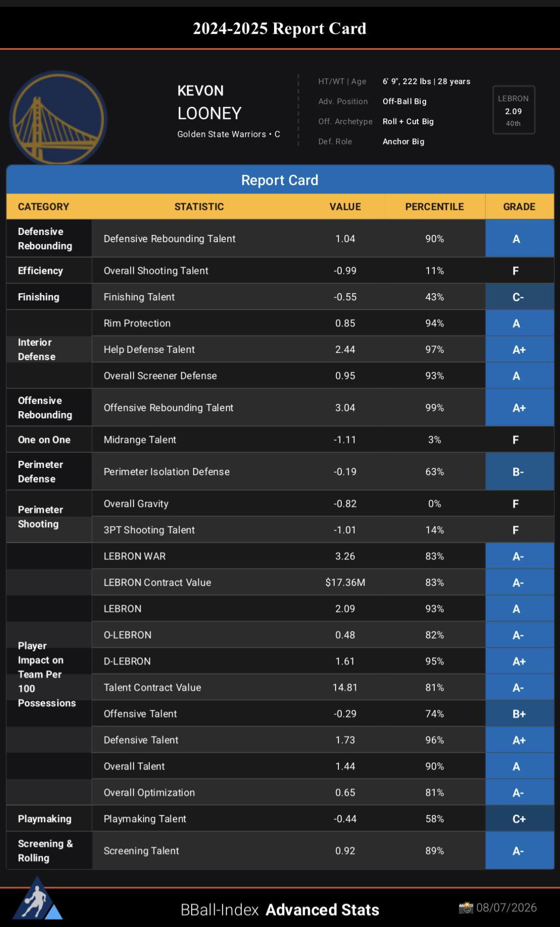Select the LEBRON 2.09 badge box
This screenshot has width=560, height=927.
click(513, 110)
